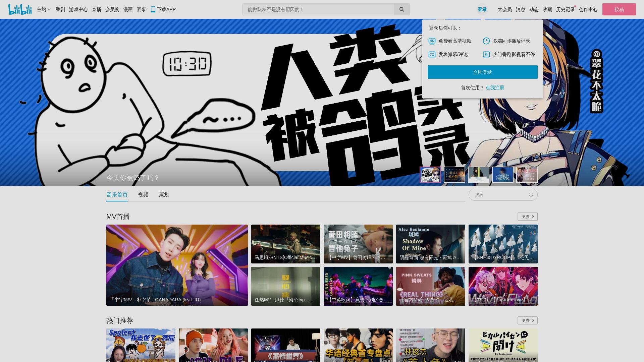This screenshot has height=362, width=644.
Task: Open the 朴宰范 GANADARA MV video
Action: [177, 265]
